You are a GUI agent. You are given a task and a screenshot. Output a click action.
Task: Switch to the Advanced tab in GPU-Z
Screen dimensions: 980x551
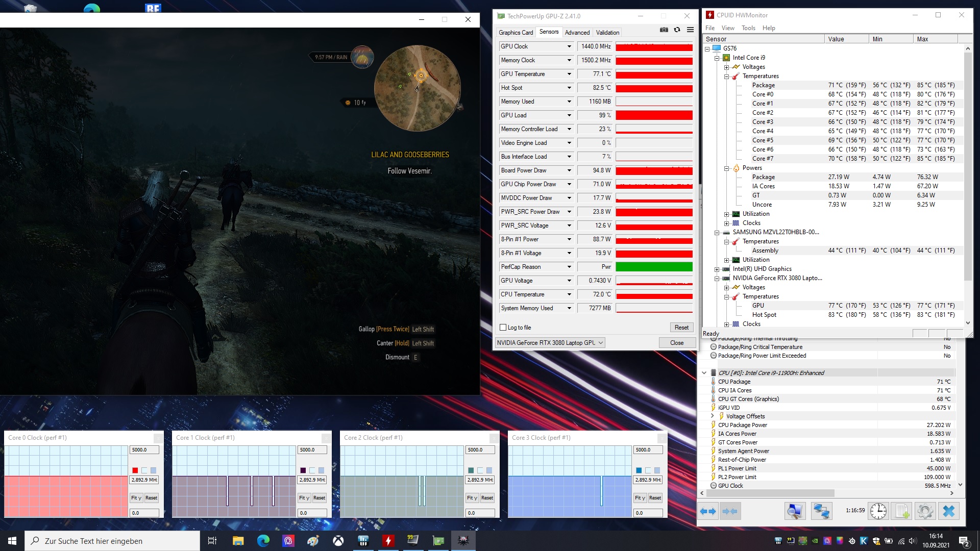point(577,33)
